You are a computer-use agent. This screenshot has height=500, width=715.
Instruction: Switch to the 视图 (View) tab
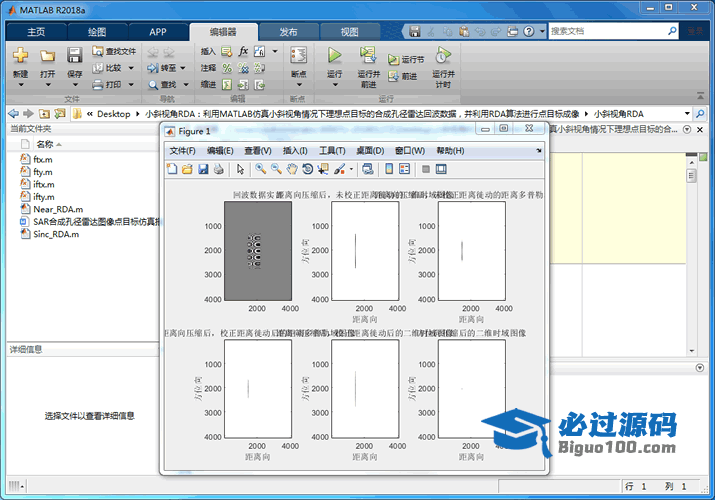click(349, 32)
